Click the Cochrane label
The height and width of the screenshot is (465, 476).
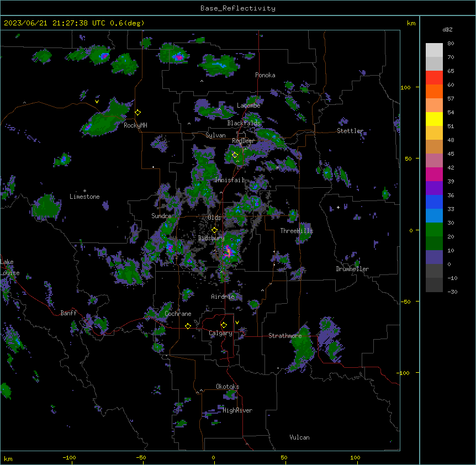178,314
